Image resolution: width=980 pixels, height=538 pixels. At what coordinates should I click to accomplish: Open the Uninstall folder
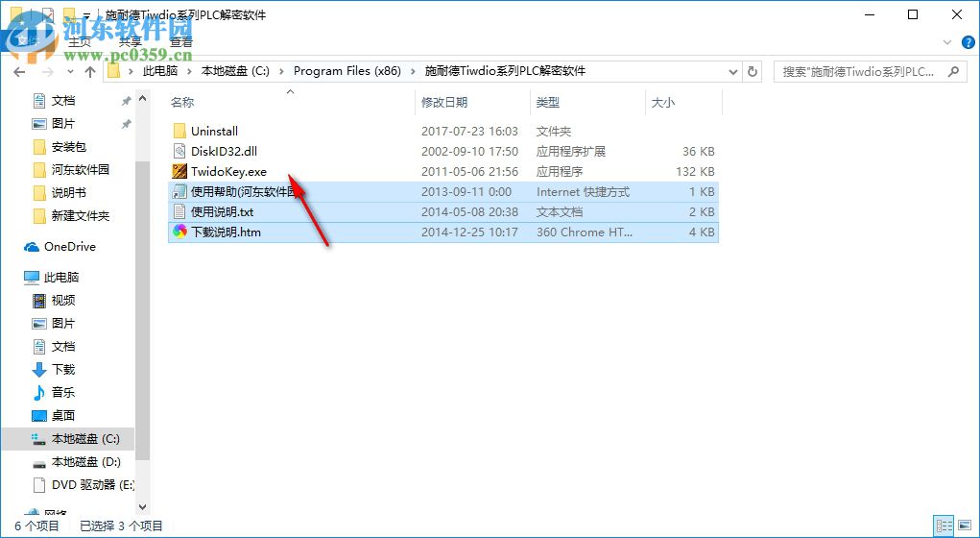point(214,132)
